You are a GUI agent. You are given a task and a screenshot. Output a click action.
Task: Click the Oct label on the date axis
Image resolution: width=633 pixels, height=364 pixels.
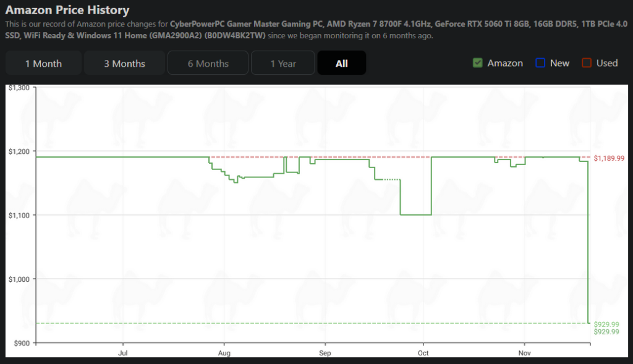click(423, 353)
